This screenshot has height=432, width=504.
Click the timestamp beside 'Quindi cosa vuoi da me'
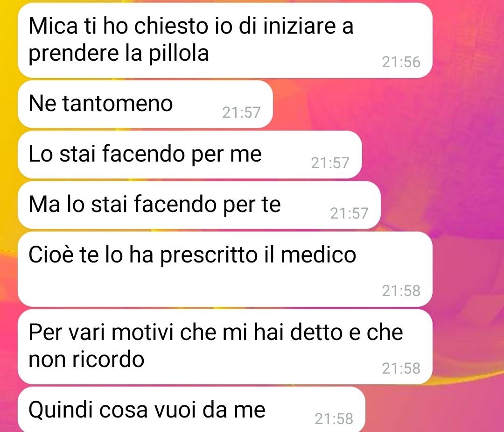tap(334, 419)
